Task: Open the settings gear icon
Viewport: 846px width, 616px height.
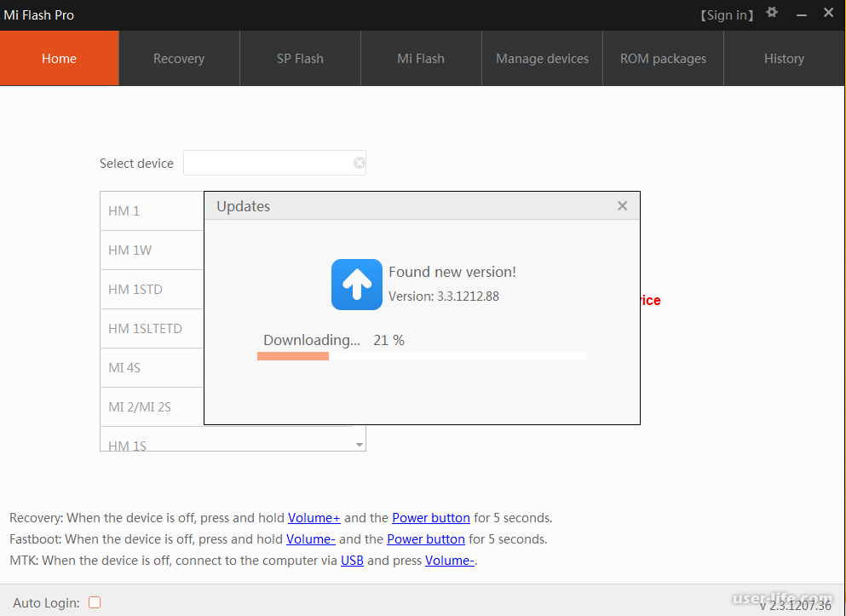Action: click(772, 13)
